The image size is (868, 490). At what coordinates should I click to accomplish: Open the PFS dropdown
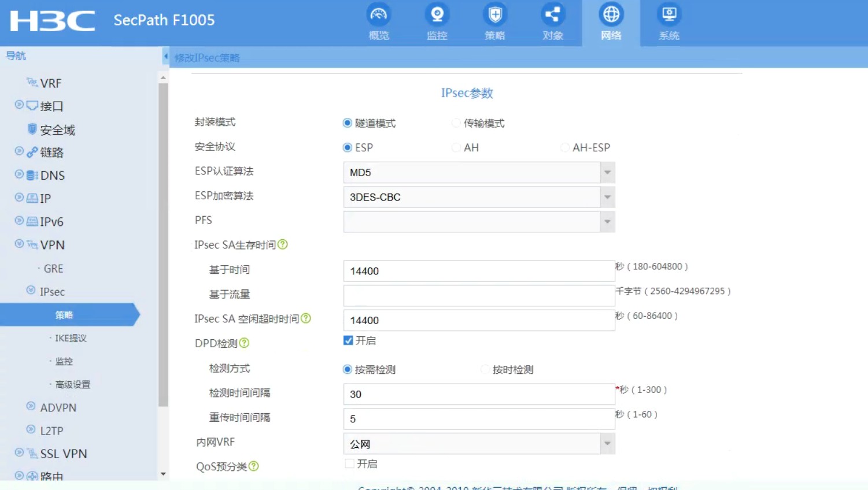[607, 221]
